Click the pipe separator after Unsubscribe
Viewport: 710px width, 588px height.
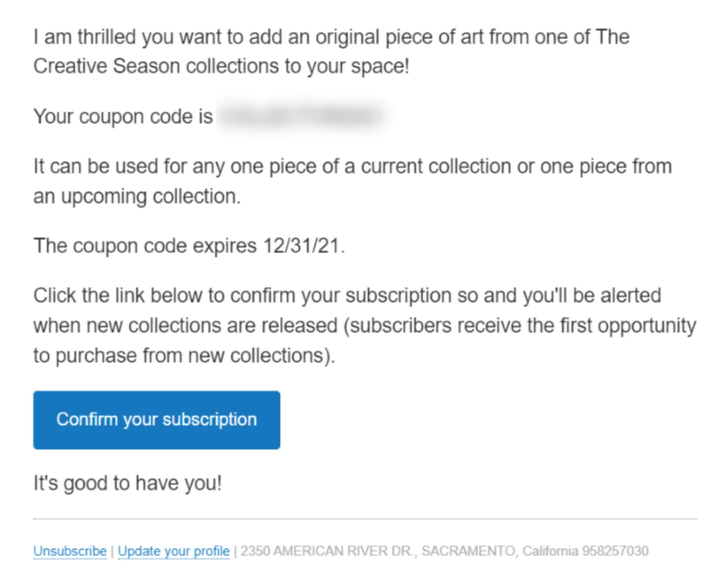point(112,552)
